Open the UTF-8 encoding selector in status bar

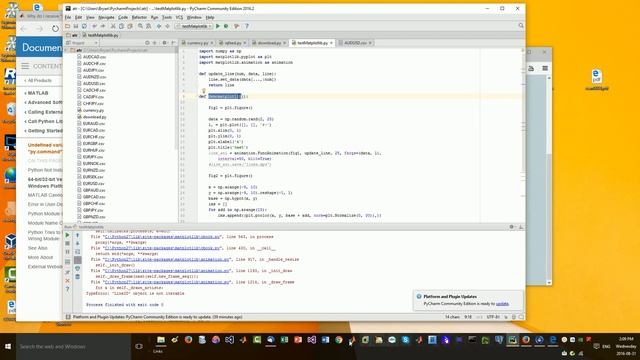pyautogui.click(x=493, y=317)
